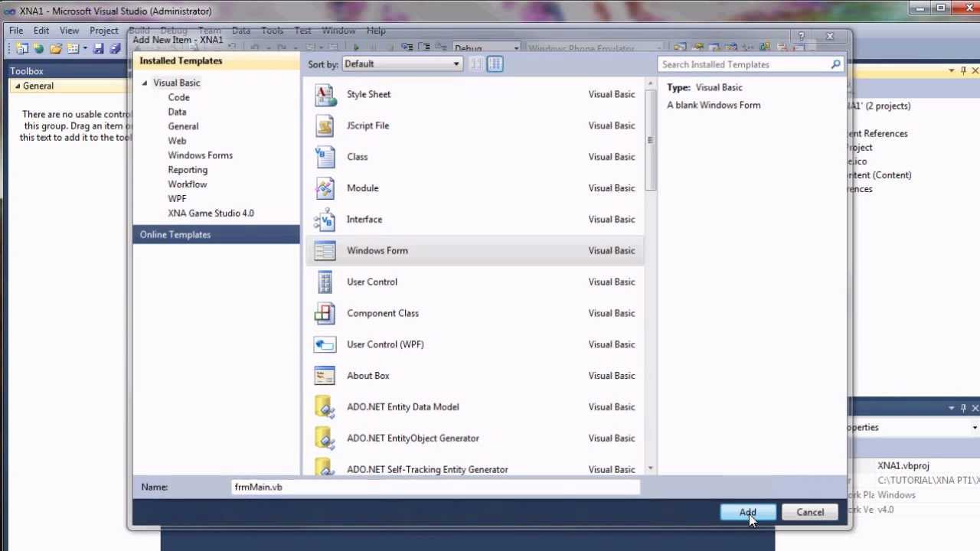Image resolution: width=980 pixels, height=551 pixels.
Task: Open Add New Item toolbar dropdown arrow
Action: [84, 48]
